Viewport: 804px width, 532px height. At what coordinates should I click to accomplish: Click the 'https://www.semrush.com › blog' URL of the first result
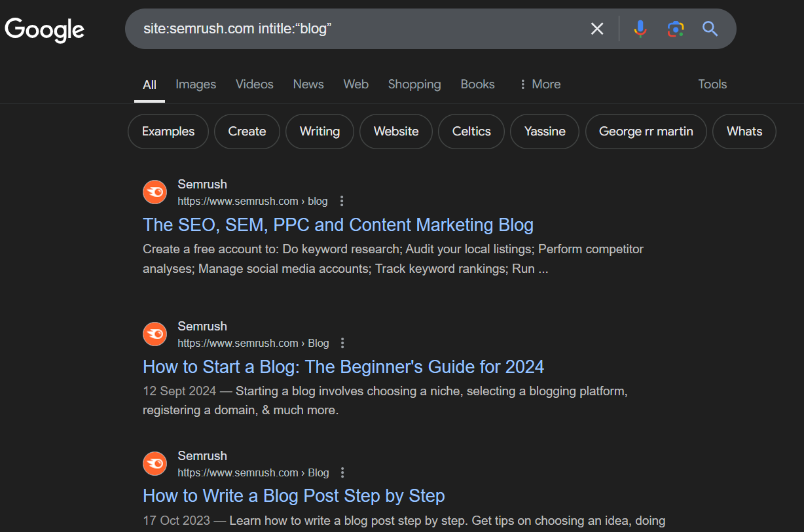coord(253,202)
